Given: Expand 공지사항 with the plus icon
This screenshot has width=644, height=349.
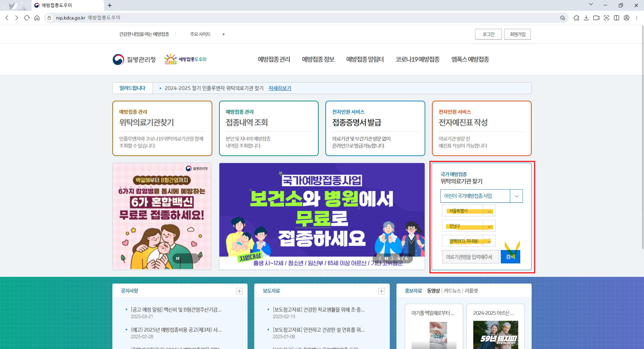Looking at the screenshot, I should [x=239, y=291].
